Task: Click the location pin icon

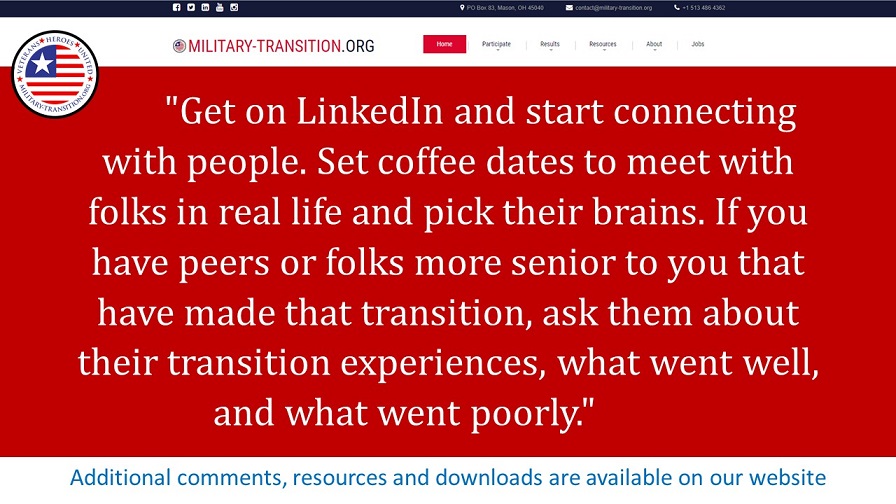Action: pos(462,8)
